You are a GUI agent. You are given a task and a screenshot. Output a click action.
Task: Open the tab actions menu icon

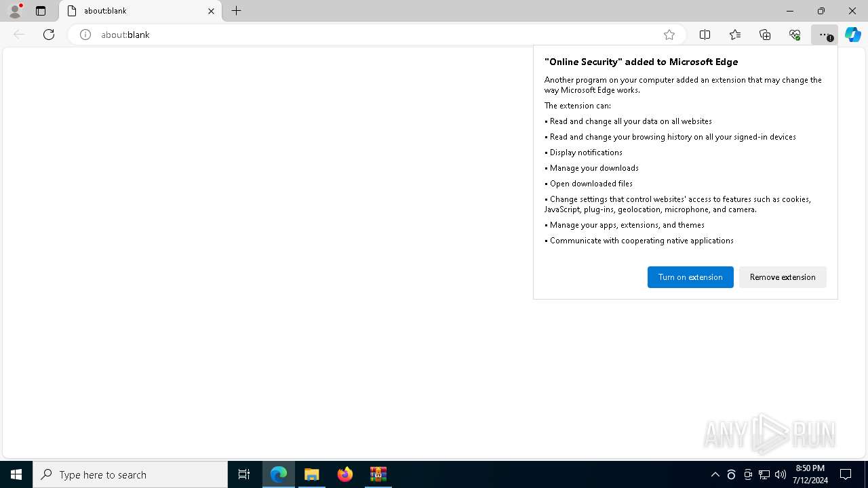[41, 11]
